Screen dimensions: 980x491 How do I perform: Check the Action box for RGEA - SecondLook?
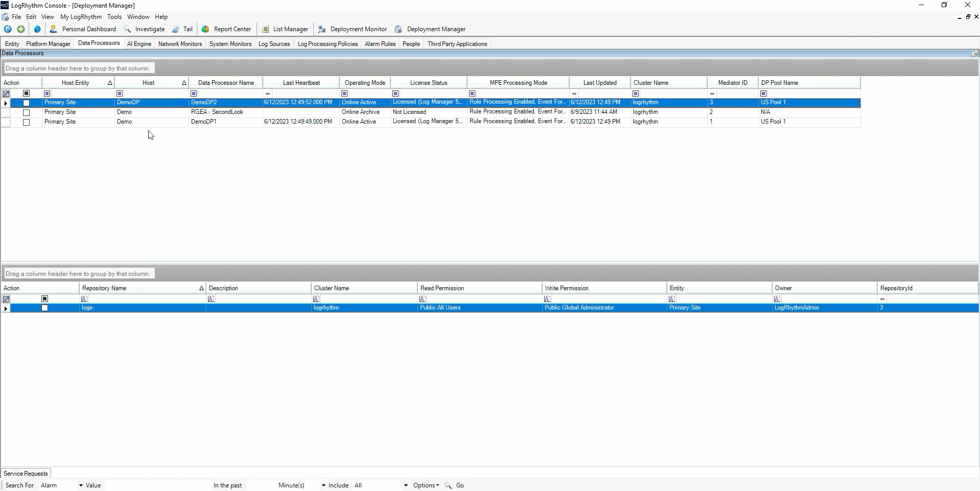[x=27, y=112]
